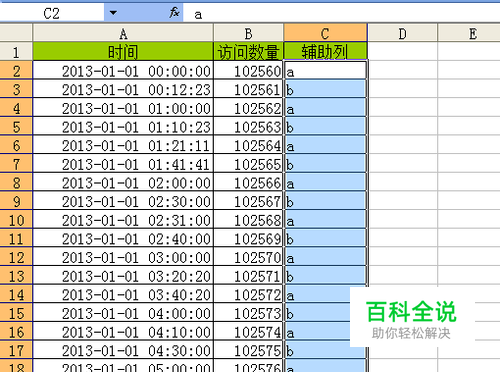Click the cell with value 102567
Image resolution: width=500 pixels, height=372 pixels.
point(248,201)
